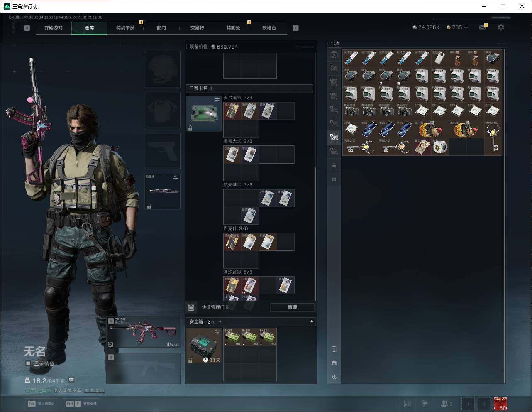Select the empty weapon slot 2
This screenshot has width=532, height=412.
pyautogui.click(x=144, y=368)
